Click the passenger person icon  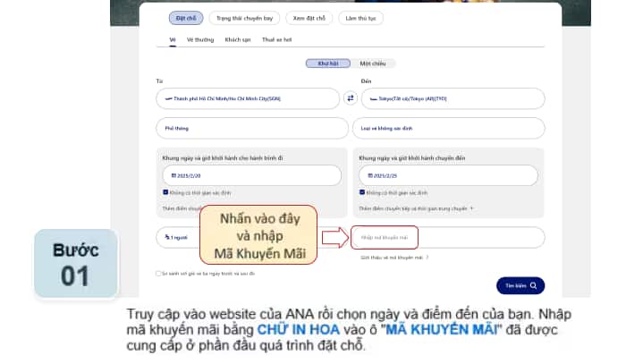coord(167,237)
